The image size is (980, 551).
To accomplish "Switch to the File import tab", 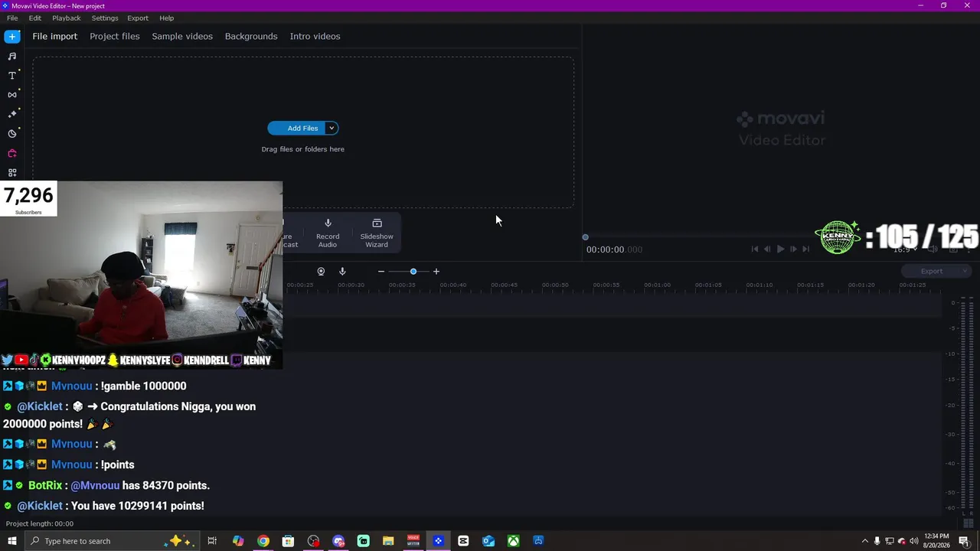I will click(x=55, y=37).
